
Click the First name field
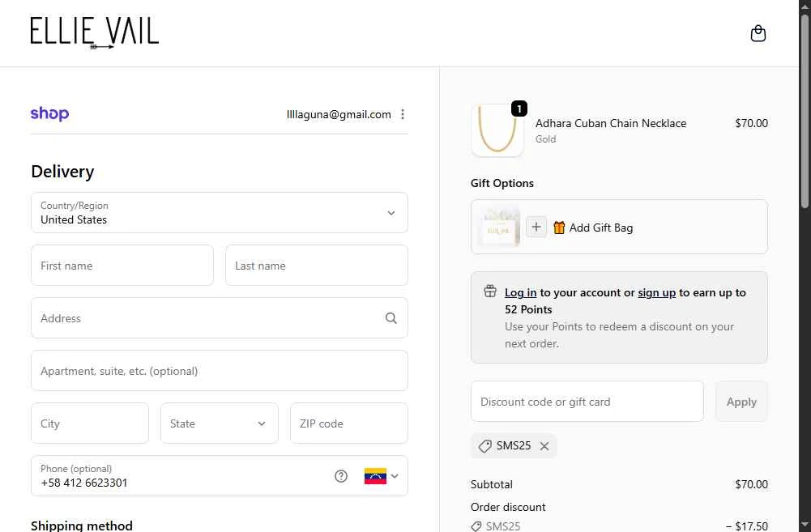[122, 266]
